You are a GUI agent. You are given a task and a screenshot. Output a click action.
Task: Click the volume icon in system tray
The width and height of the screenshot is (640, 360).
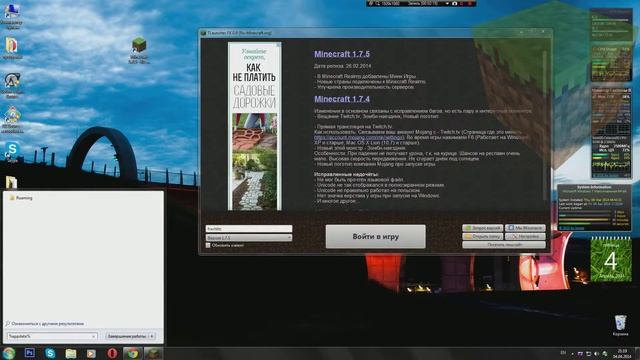(x=597, y=353)
